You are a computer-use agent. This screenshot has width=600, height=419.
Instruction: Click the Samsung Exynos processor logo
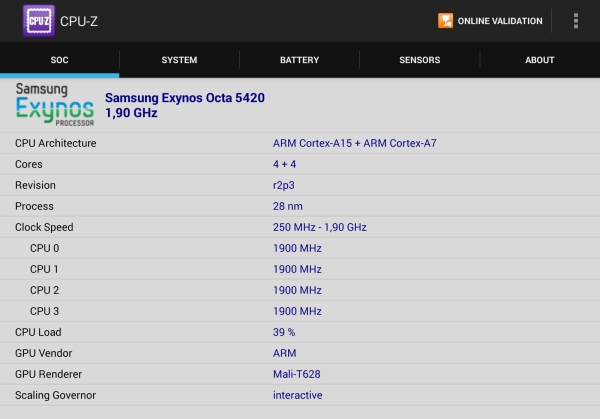pos(55,104)
